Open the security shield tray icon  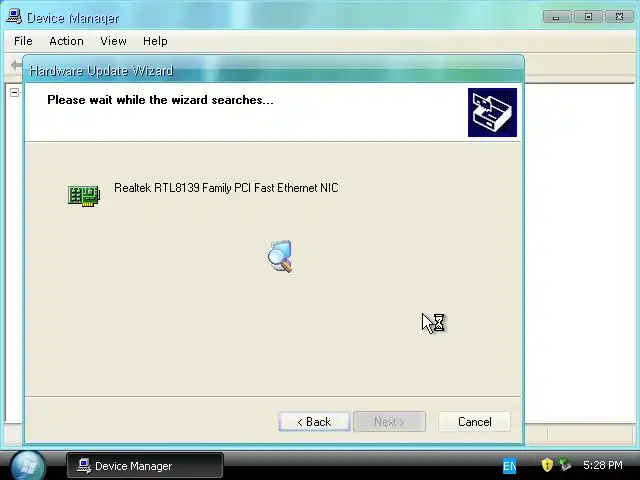[547, 465]
